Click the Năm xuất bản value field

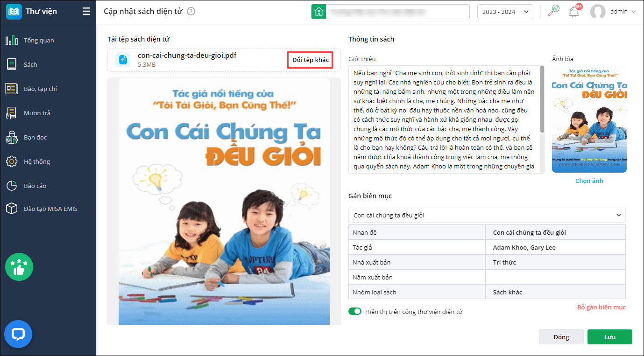pyautogui.click(x=555, y=277)
